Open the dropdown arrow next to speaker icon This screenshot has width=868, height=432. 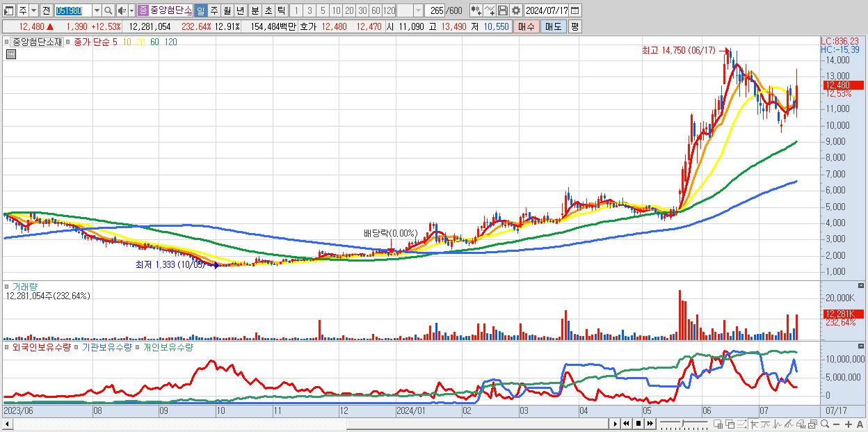[131, 10]
